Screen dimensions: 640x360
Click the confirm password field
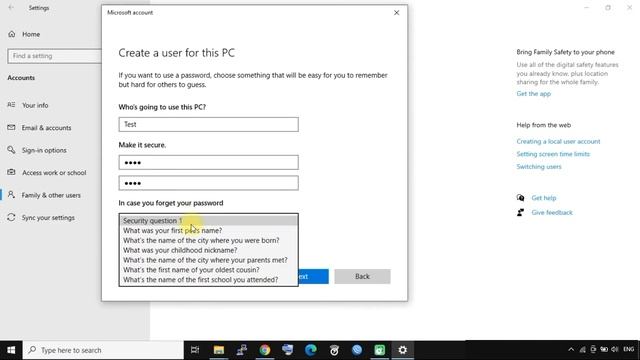[209, 183]
